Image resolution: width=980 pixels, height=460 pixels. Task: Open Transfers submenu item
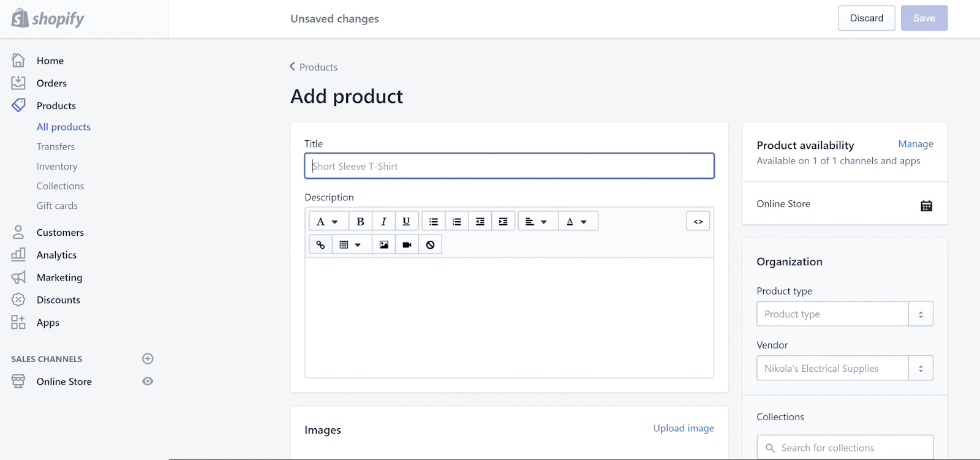pos(56,146)
